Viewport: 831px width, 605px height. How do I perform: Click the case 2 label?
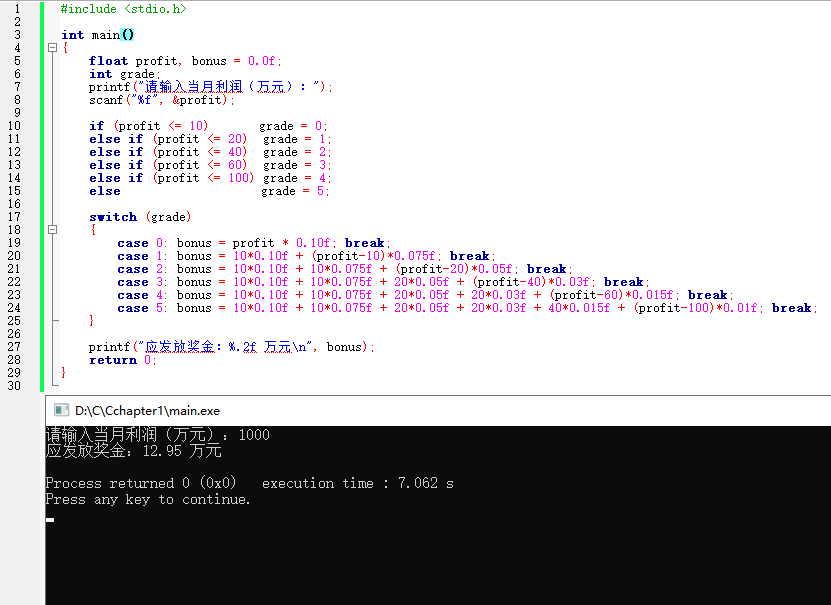click(x=142, y=269)
